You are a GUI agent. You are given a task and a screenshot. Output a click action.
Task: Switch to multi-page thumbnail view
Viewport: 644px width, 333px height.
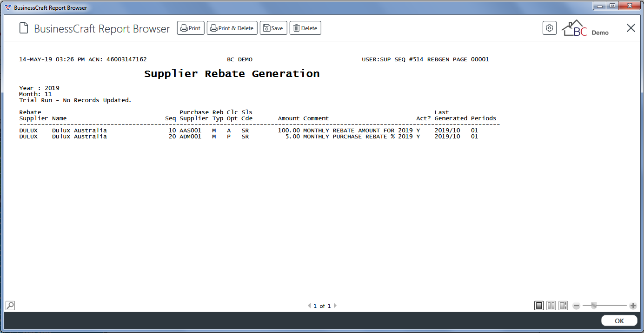coord(563,306)
